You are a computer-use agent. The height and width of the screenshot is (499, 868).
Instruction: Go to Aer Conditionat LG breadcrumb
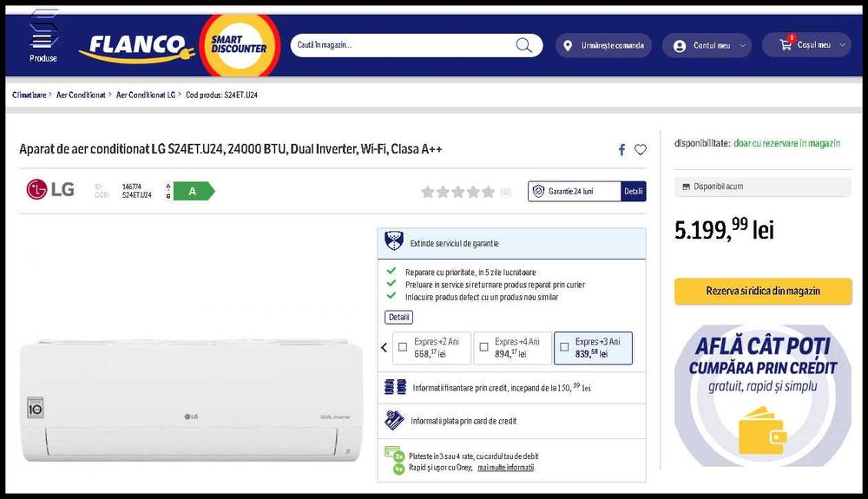(146, 95)
